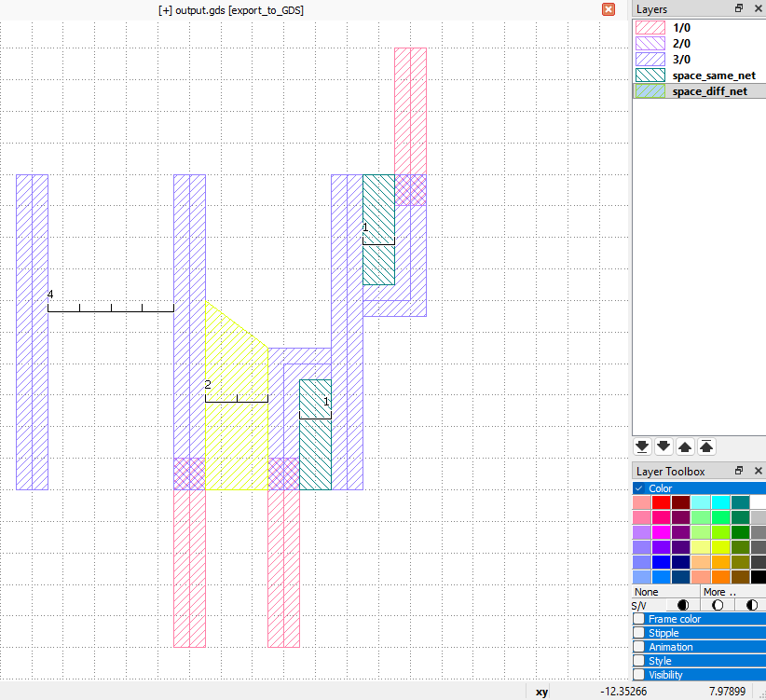
Task: Expand the Visibility section
Action: click(x=638, y=675)
